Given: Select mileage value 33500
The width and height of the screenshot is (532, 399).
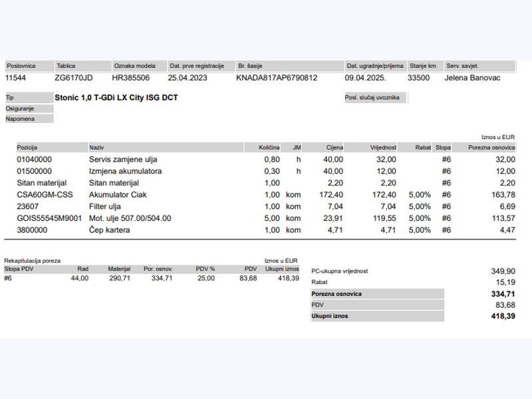Looking at the screenshot, I should point(418,78).
